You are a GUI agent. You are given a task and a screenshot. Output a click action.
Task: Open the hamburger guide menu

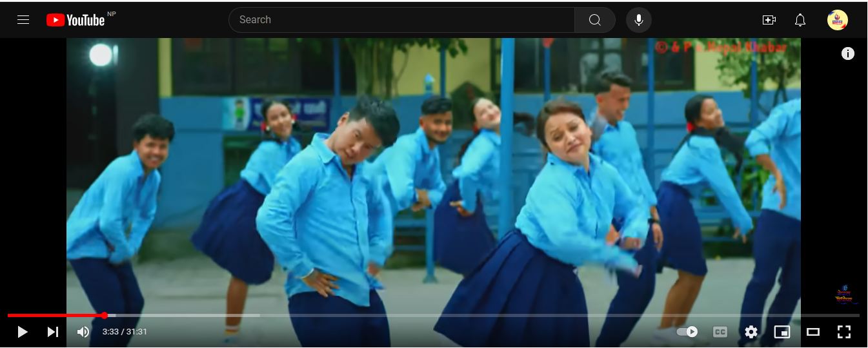23,20
